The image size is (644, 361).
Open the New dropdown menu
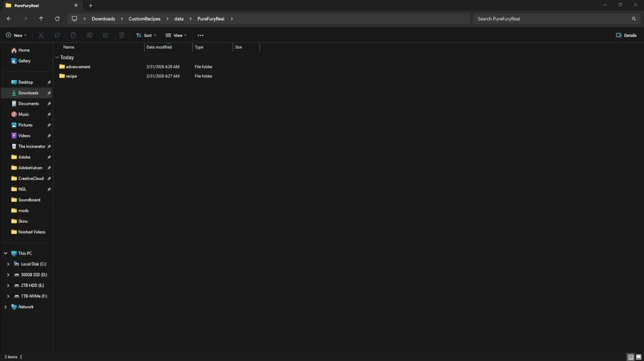click(x=16, y=35)
